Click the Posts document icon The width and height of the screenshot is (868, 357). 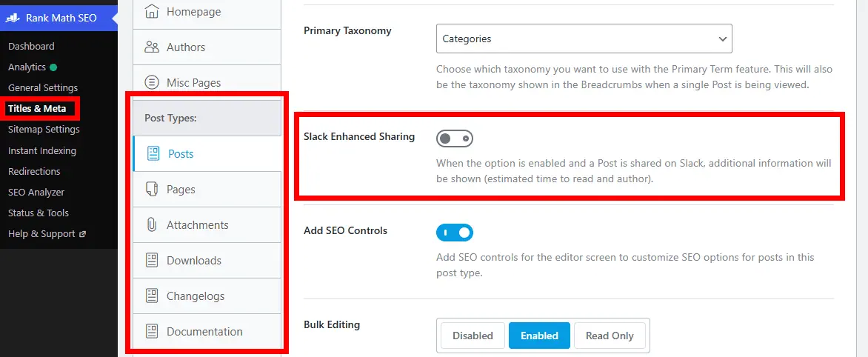point(153,154)
